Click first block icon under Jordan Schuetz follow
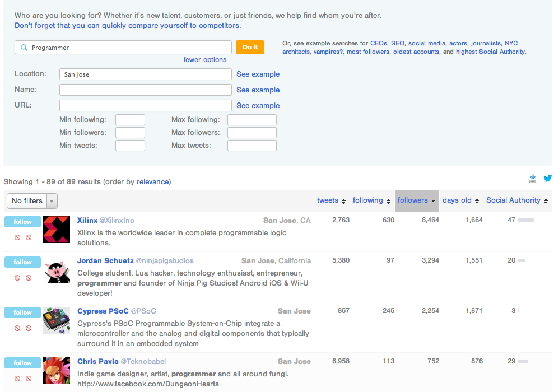 tap(17, 278)
